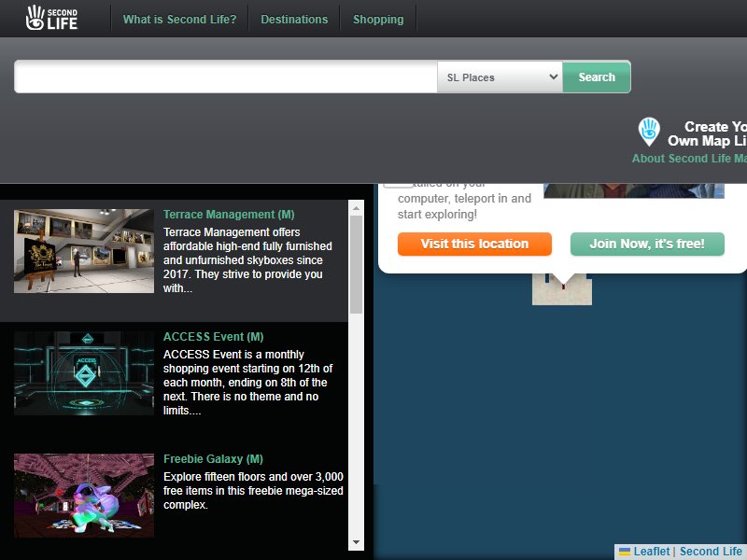747x560 pixels.
Task: Focus the map search text field
Action: pyautogui.click(x=226, y=77)
